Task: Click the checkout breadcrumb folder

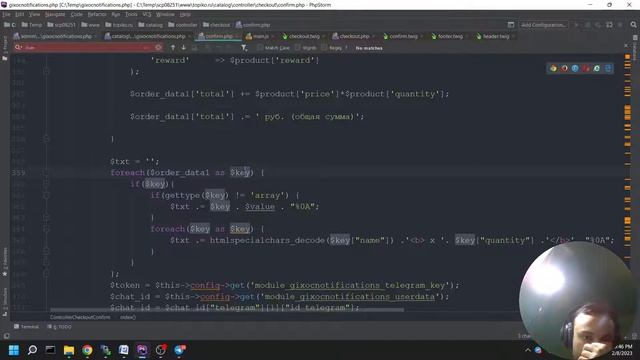Action: tap(217, 25)
